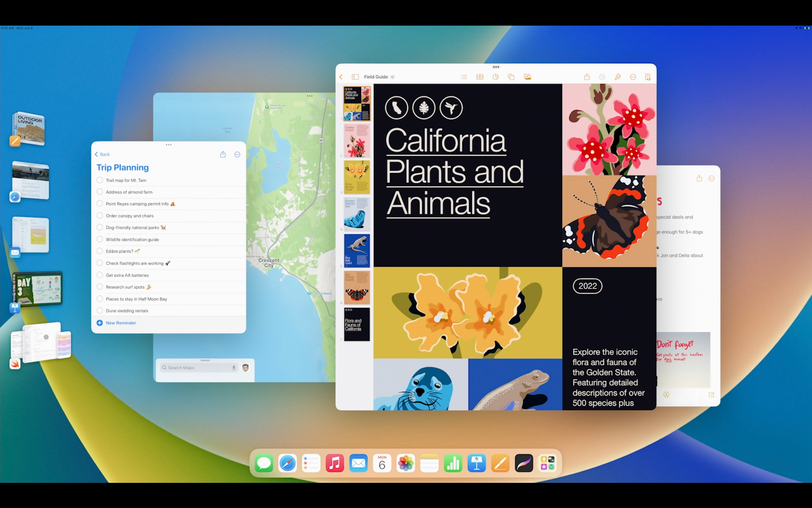Open the Pages window multitasking dots
The height and width of the screenshot is (508, 812).
(496, 67)
